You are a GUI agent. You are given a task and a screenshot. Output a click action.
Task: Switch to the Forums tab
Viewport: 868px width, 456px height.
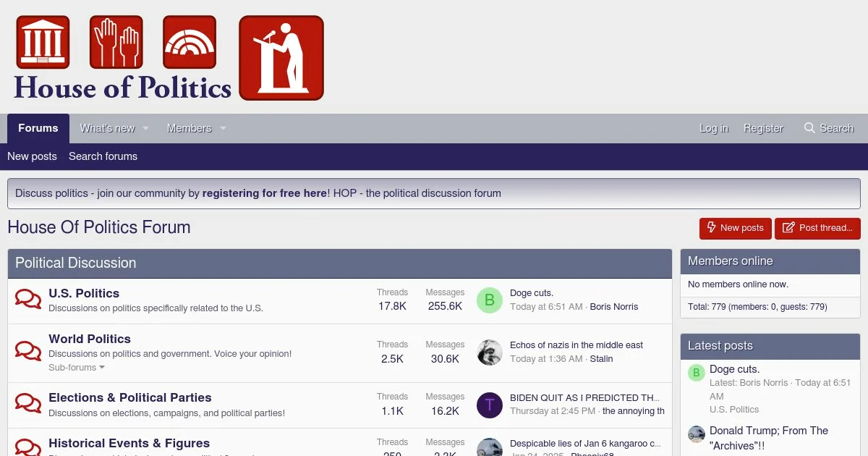(38, 128)
